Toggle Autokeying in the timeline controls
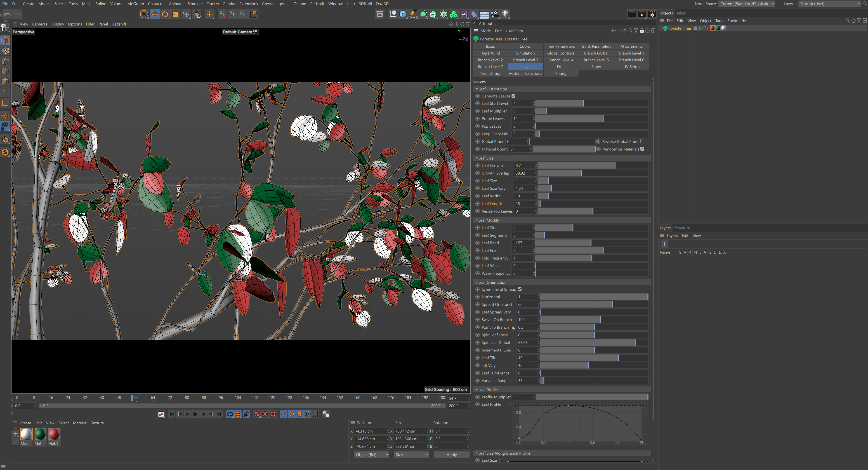This screenshot has height=470, width=868. (265, 414)
